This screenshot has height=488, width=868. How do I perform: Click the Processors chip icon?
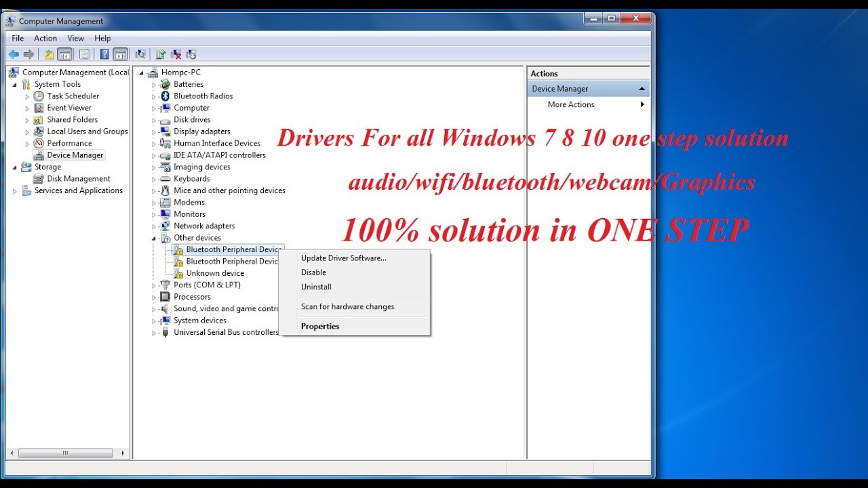click(165, 297)
